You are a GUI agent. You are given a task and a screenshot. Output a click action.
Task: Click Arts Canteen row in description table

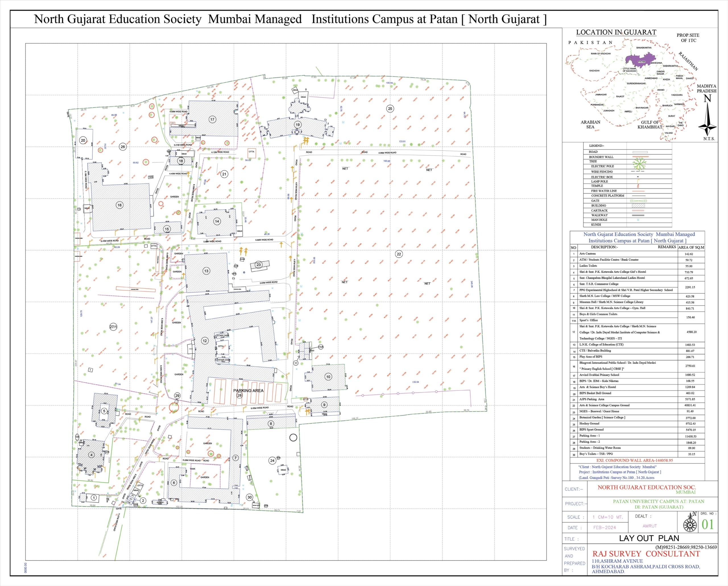click(x=588, y=253)
